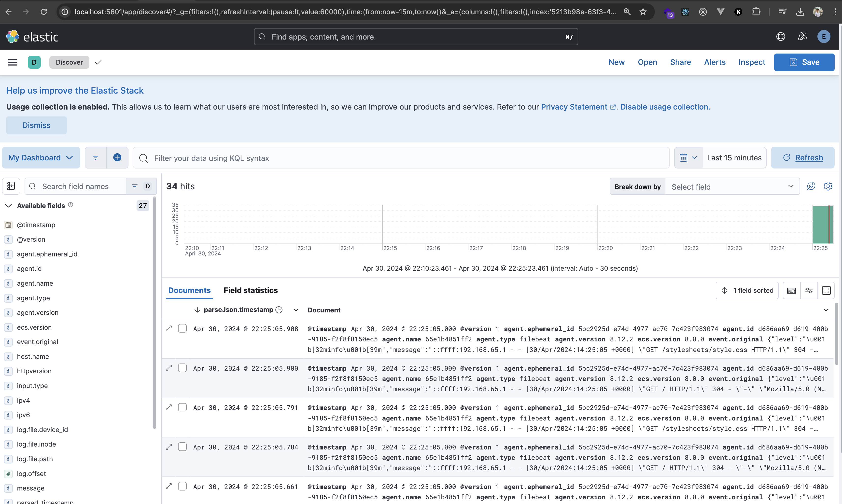842x504 pixels.
Task: Open the main navigation hamburger menu
Action: coord(13,62)
